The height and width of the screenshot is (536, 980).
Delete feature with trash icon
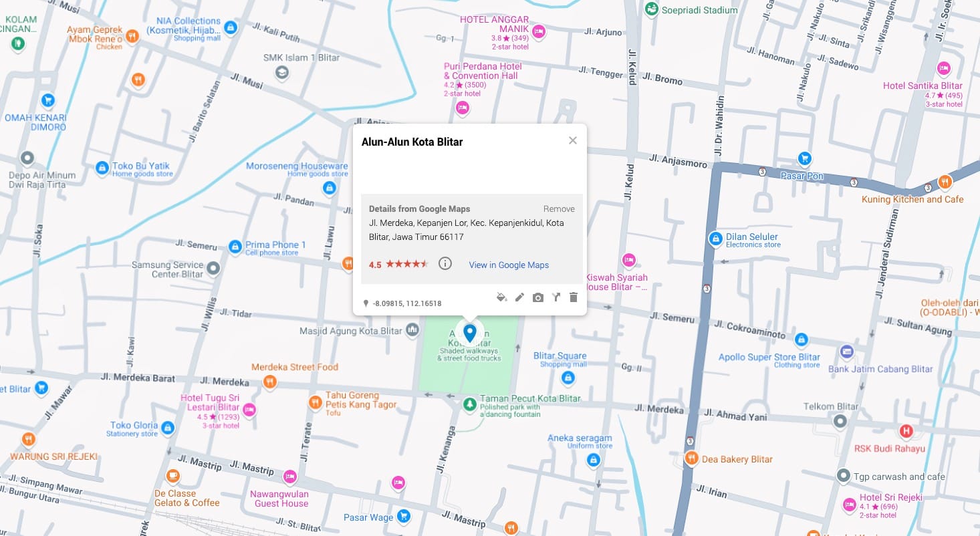click(x=573, y=297)
